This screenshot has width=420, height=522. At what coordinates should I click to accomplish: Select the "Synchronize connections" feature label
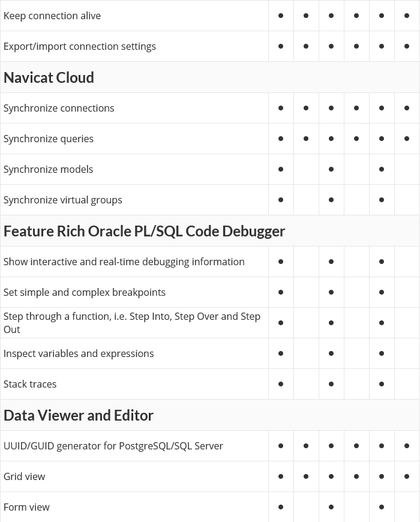click(59, 108)
